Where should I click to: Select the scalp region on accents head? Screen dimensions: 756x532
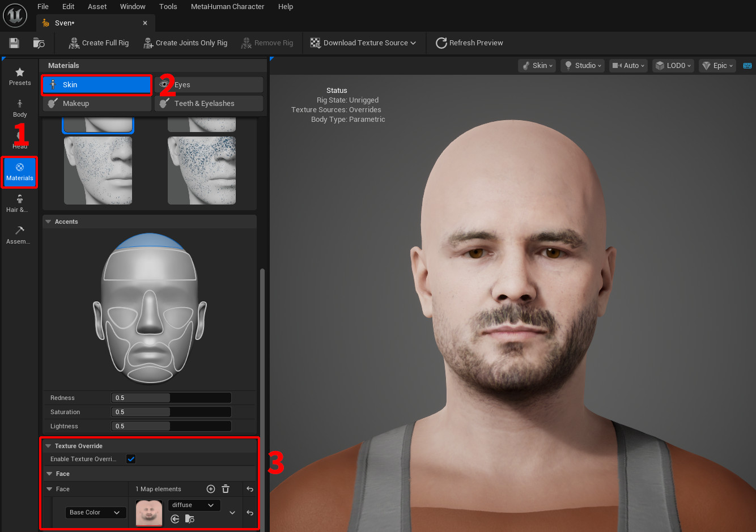coord(149,241)
